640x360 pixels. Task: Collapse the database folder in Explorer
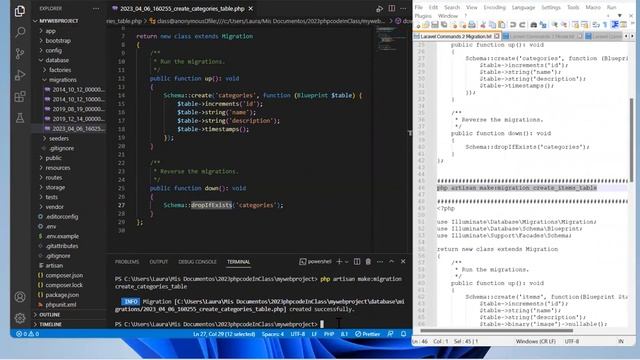click(x=69, y=60)
